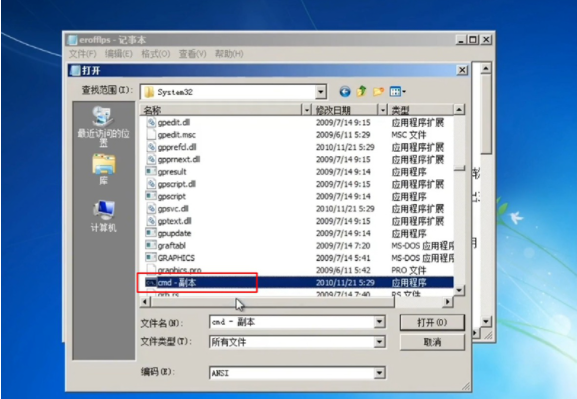Viewport: 577px width, 399px height.
Task: Click the horizontal scrollbar right arrow
Action: (447, 302)
